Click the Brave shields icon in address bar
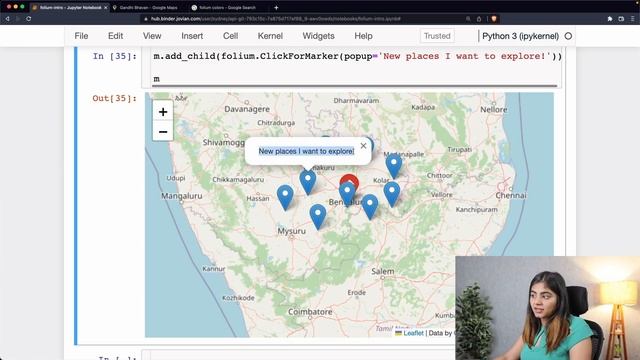Viewport: 640px width, 360px height. [x=494, y=19]
